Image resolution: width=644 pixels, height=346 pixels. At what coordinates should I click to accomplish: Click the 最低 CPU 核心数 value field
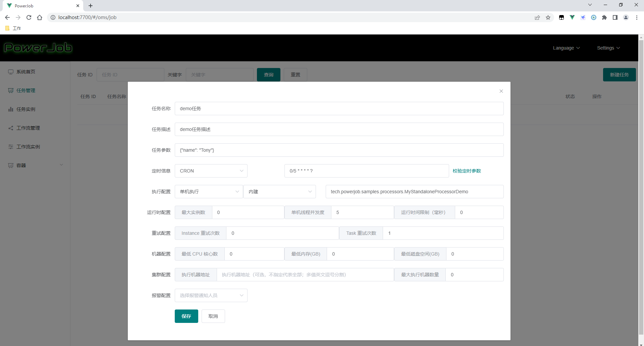pos(255,254)
